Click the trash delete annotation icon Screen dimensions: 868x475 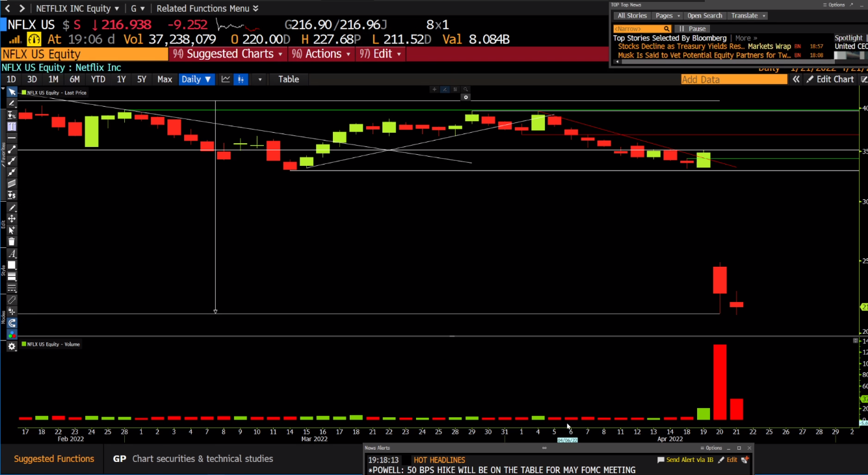12,241
